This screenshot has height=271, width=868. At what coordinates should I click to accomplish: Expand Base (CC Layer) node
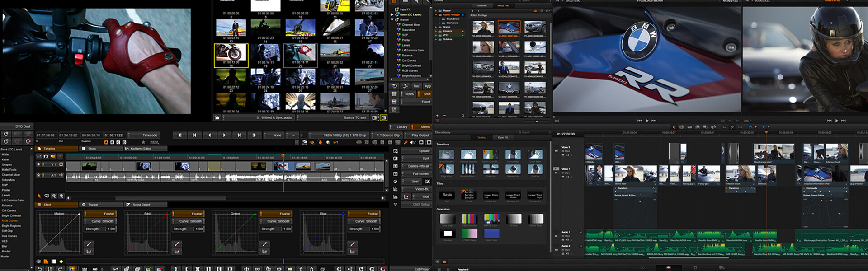tap(392, 14)
